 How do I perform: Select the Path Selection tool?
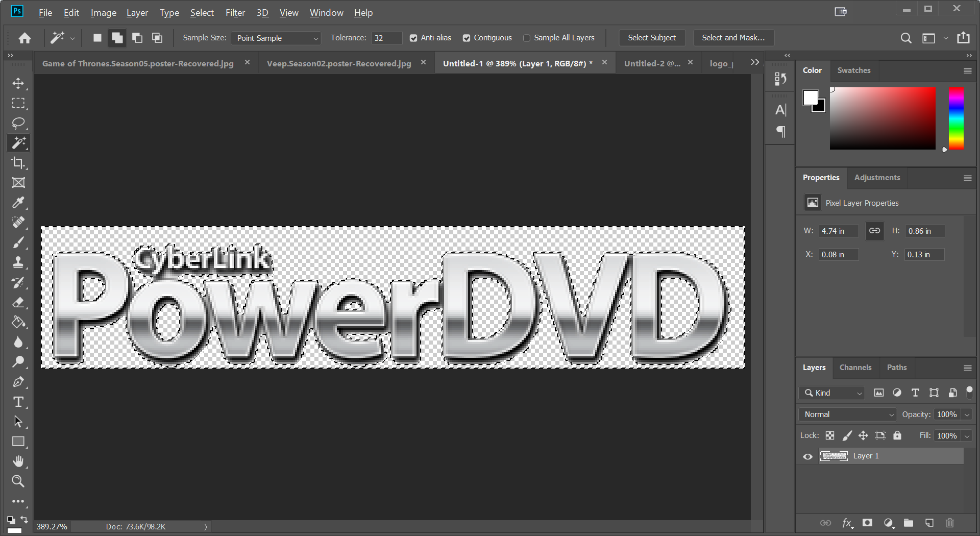pyautogui.click(x=18, y=422)
